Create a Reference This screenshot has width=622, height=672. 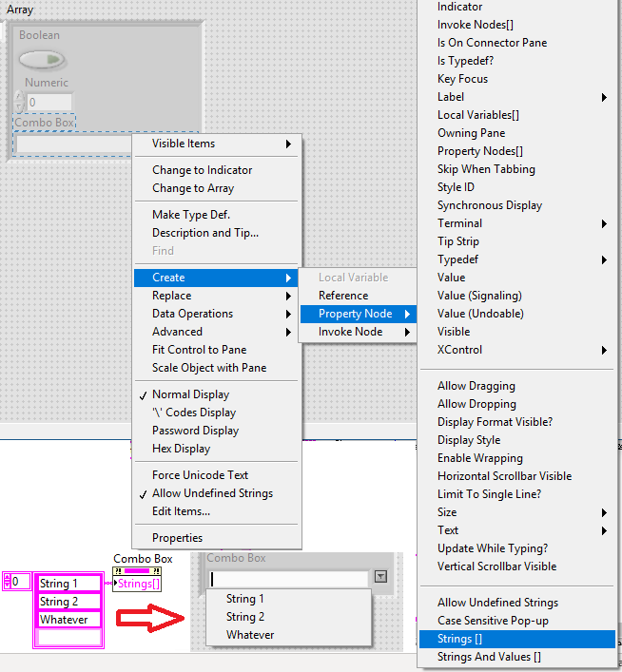(x=359, y=296)
